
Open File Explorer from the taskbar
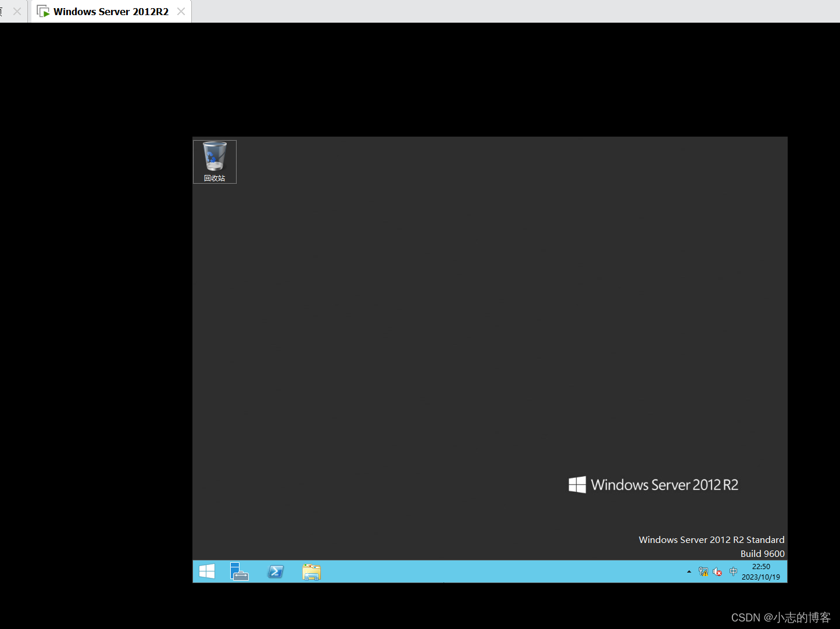click(312, 571)
